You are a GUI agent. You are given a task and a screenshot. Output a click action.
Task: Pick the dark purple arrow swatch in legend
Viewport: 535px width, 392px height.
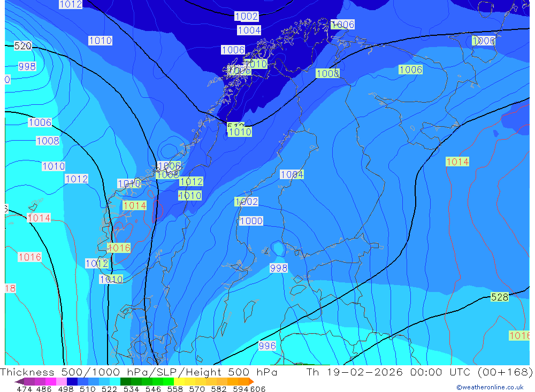click(19, 381)
